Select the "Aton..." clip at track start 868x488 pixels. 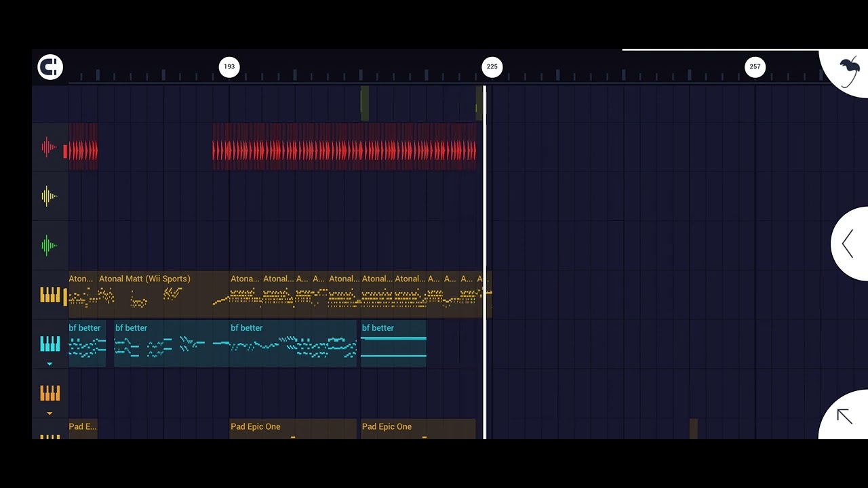tap(83, 294)
